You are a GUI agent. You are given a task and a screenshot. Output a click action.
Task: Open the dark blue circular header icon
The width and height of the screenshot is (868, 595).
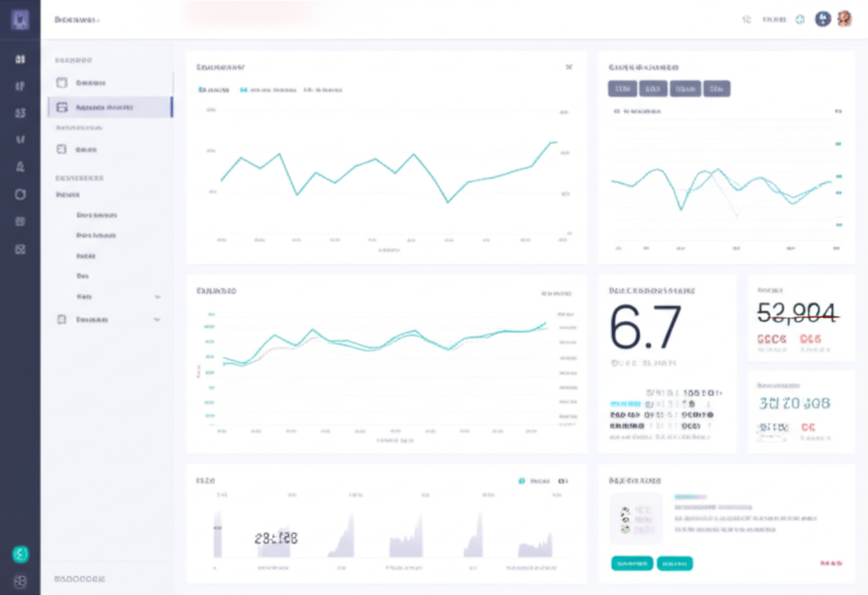point(822,19)
